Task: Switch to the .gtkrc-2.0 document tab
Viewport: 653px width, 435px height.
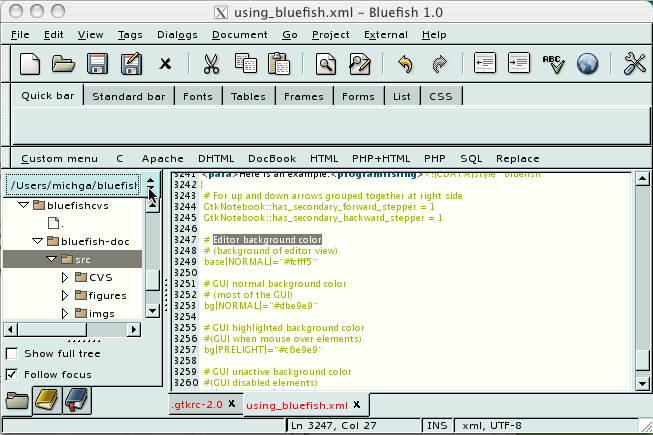Action: pos(197,404)
